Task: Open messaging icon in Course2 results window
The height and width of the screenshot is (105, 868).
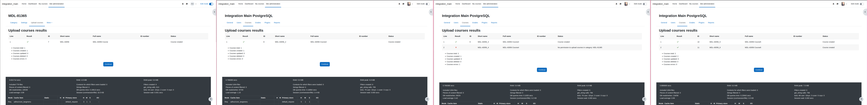Action: (403, 4)
